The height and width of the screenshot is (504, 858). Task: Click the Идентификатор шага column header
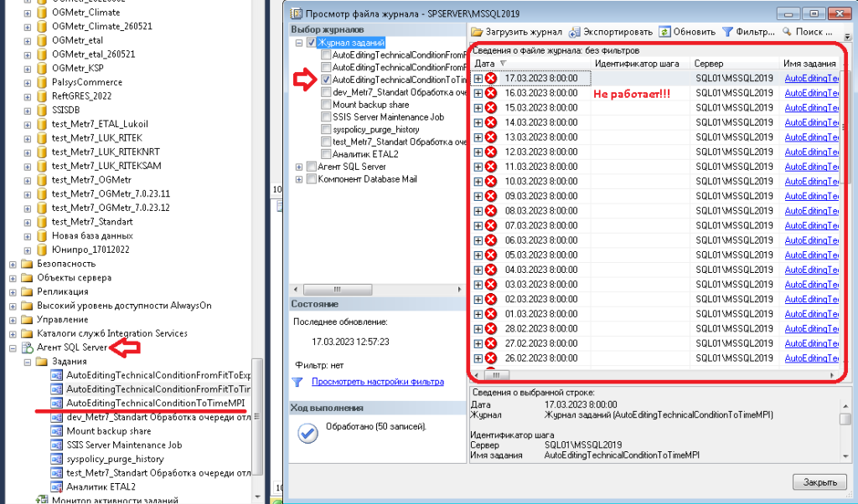(641, 64)
